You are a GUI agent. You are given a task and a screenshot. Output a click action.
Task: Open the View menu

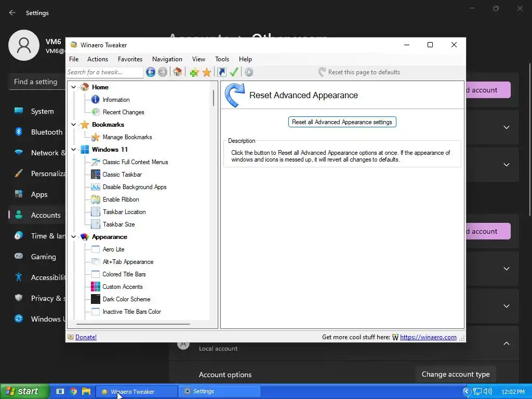(198, 59)
